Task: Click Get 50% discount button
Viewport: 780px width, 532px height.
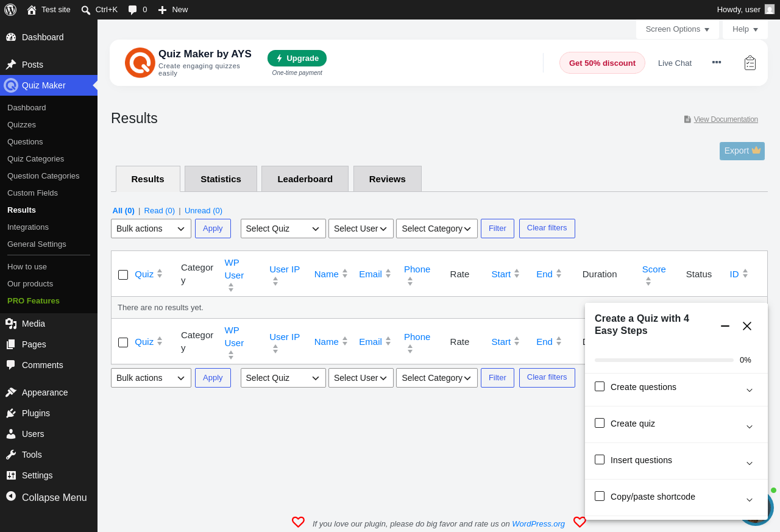Action: (602, 63)
